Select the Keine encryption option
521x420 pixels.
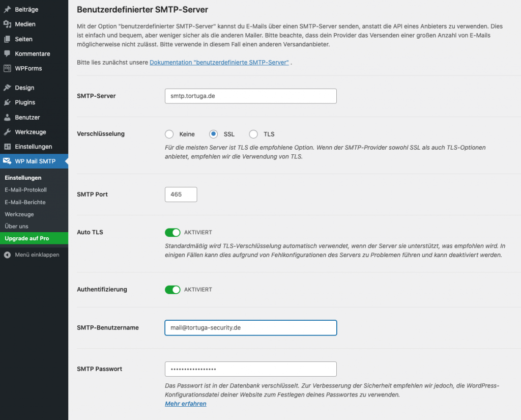(x=169, y=134)
